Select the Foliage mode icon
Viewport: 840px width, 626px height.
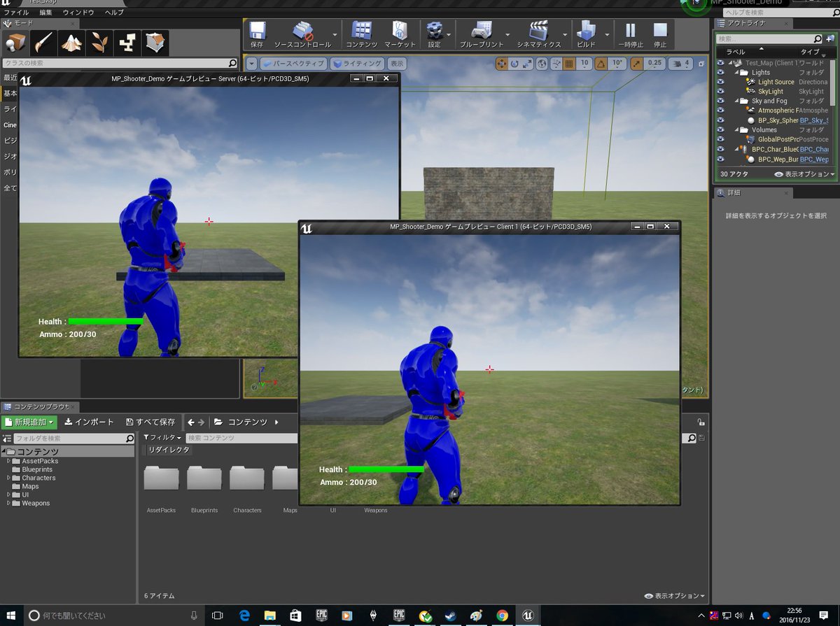tap(99, 43)
